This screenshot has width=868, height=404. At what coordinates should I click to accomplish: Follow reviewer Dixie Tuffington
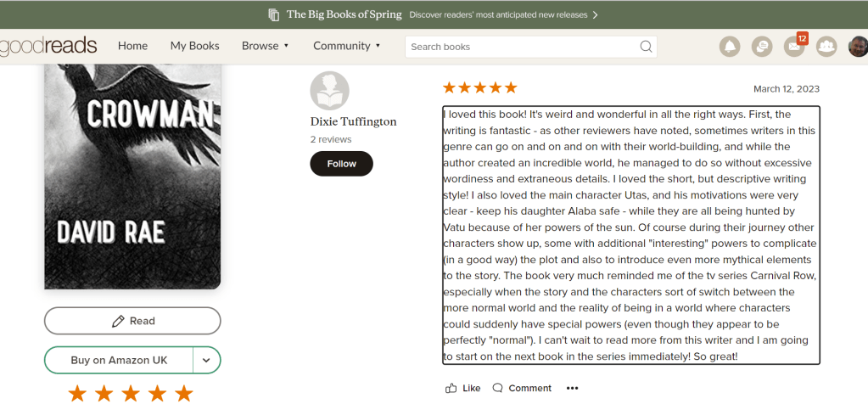[x=341, y=164]
